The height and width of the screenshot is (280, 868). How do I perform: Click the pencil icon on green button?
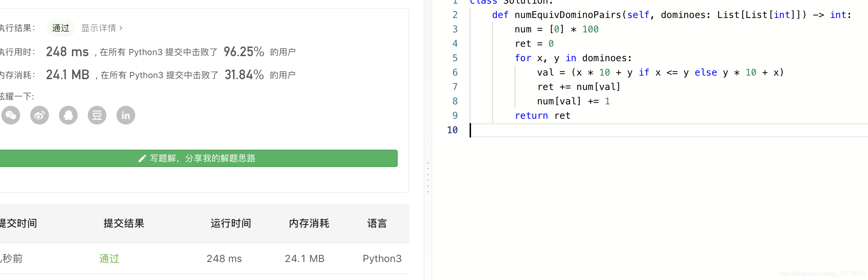coord(142,158)
